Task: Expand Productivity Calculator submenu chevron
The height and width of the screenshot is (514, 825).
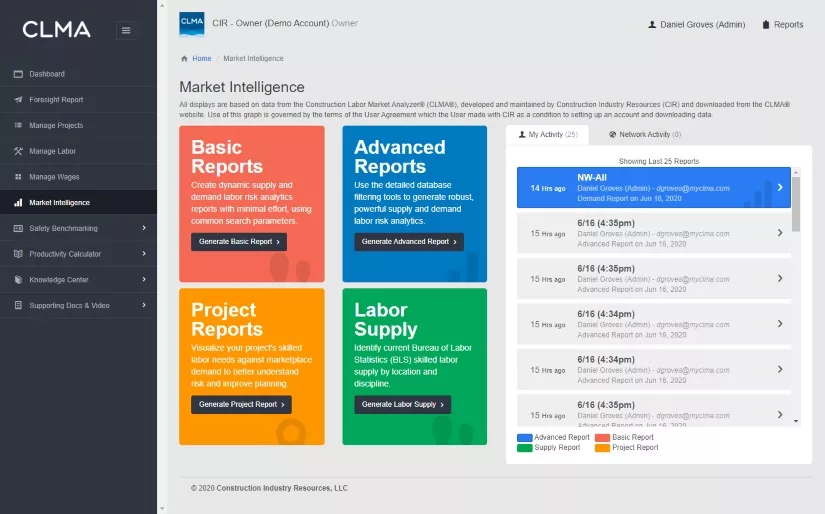Action: click(x=144, y=254)
